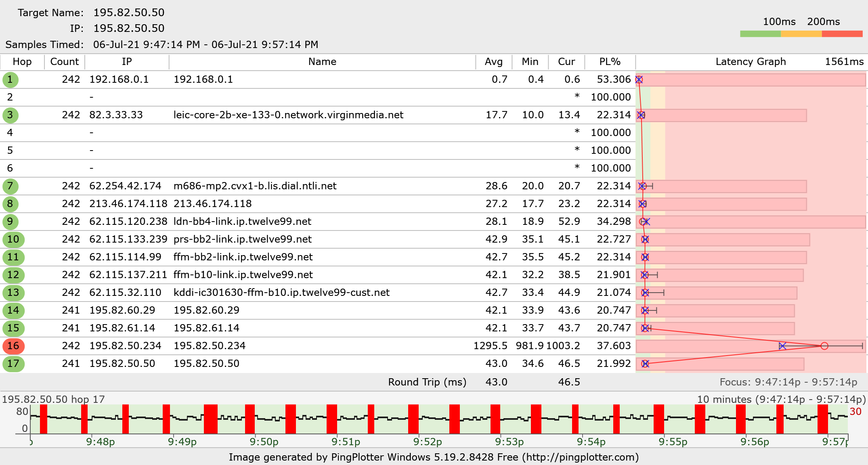
Task: Select the 192.168.0.1 IP cell
Action: pos(119,80)
